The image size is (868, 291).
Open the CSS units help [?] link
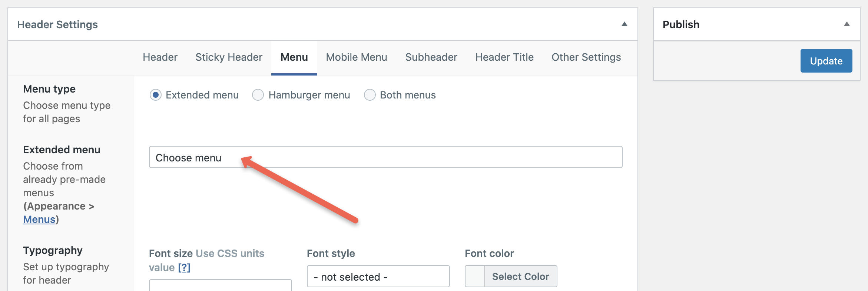click(184, 267)
